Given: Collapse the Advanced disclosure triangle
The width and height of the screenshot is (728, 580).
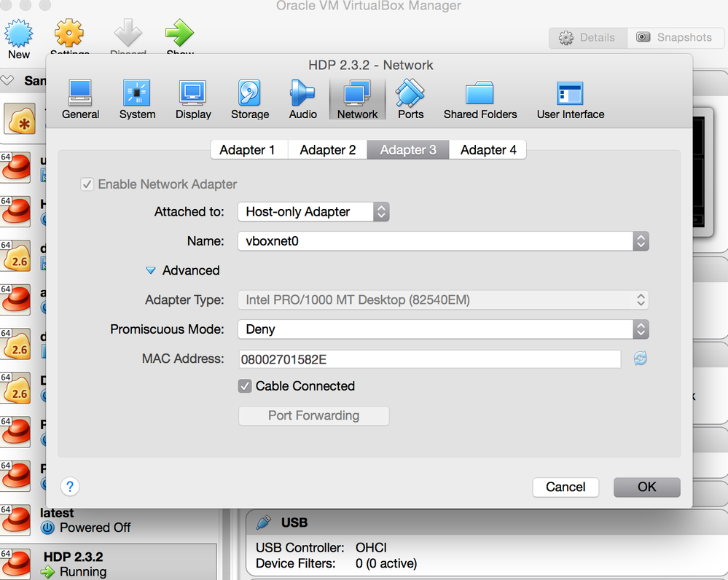Looking at the screenshot, I should pyautogui.click(x=150, y=270).
